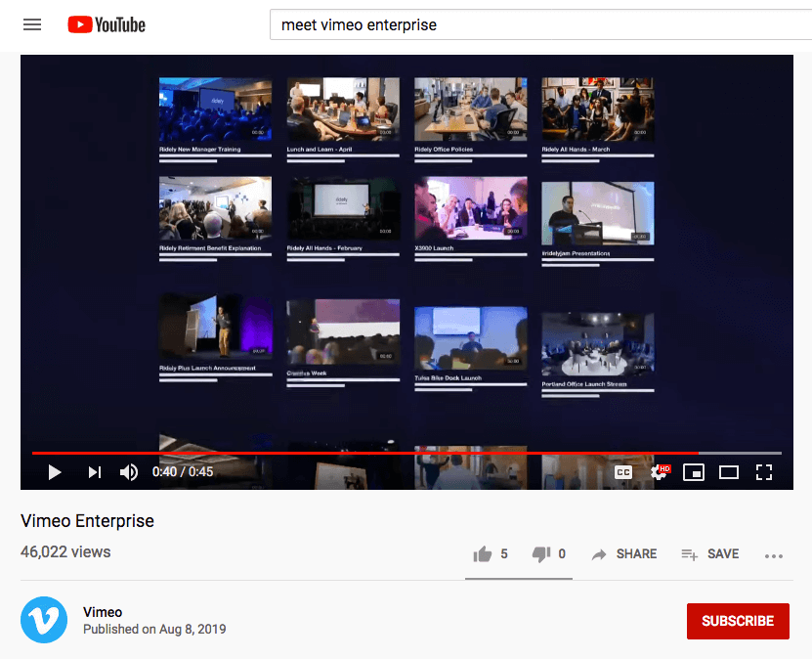This screenshot has height=659, width=812.
Task: Click the Tulsa Bike Dock Launch thumbnail
Action: pos(470,338)
